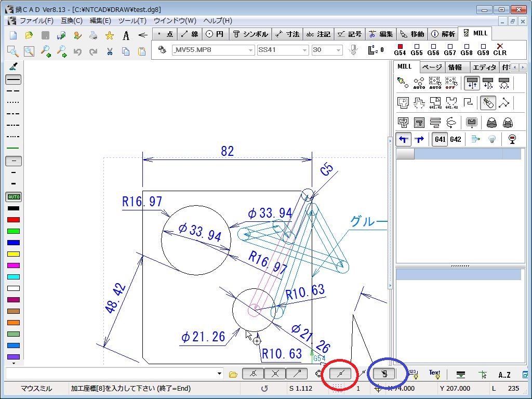Viewport: 532px width, 399px height.
Task: Pick the magenta line color swatch
Action: click(14, 265)
